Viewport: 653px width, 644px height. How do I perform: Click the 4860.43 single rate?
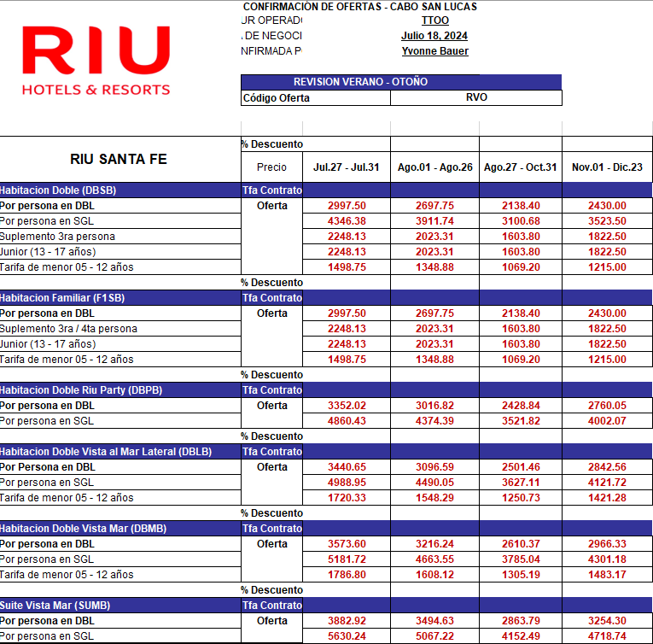pyautogui.click(x=347, y=421)
